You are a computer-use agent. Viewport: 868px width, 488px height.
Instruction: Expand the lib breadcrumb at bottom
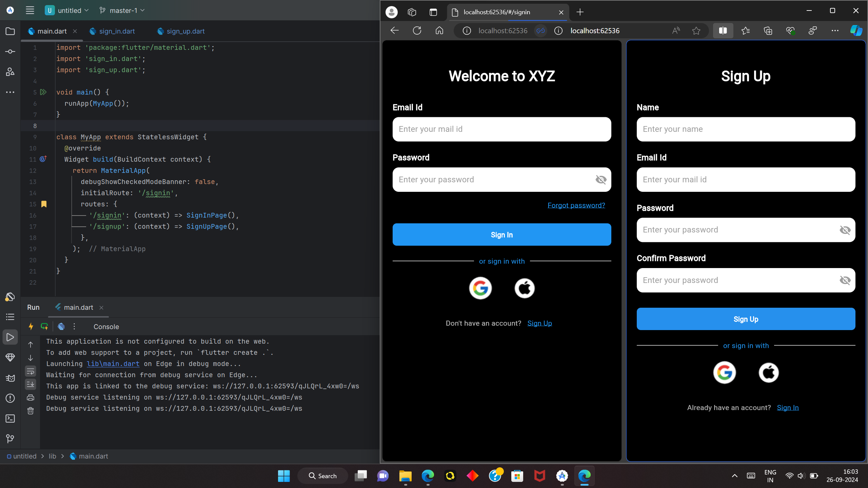(x=52, y=456)
